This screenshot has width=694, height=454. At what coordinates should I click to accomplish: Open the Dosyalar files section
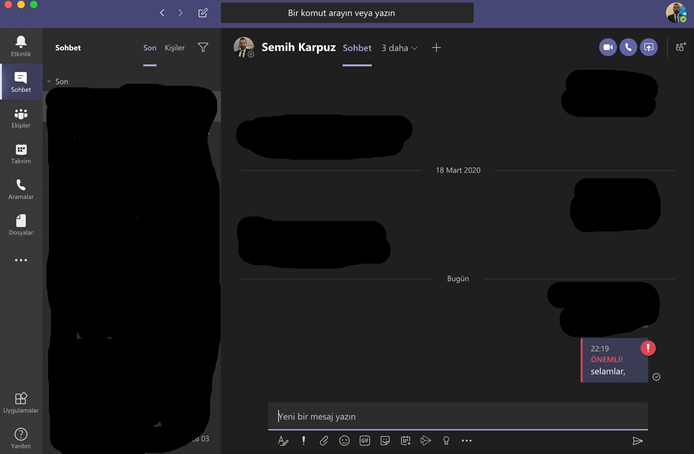[x=21, y=225]
